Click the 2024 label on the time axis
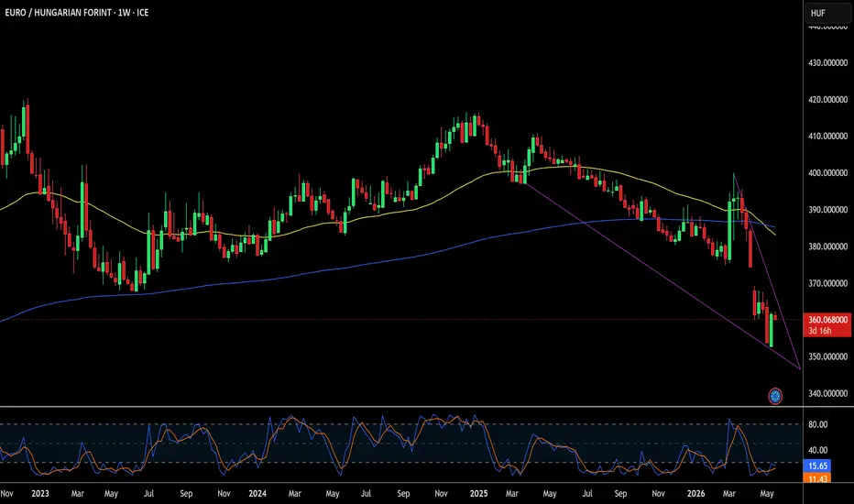854x504 pixels. click(x=257, y=494)
